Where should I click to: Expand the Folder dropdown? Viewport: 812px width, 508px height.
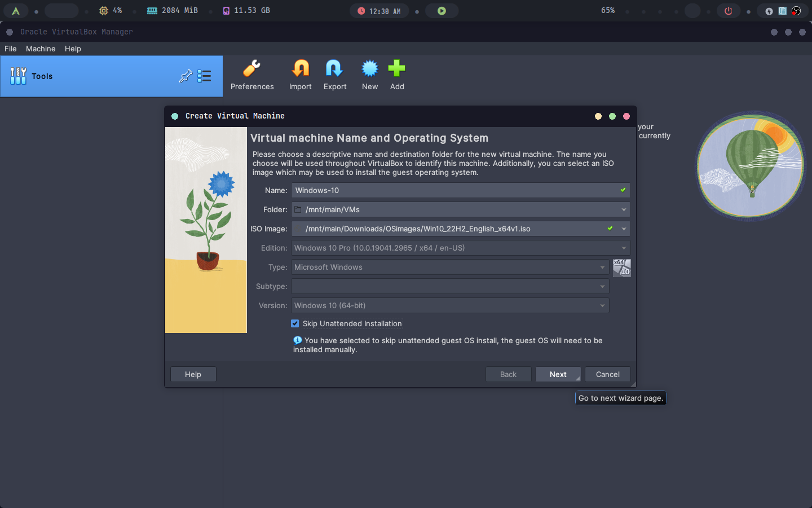pos(624,209)
